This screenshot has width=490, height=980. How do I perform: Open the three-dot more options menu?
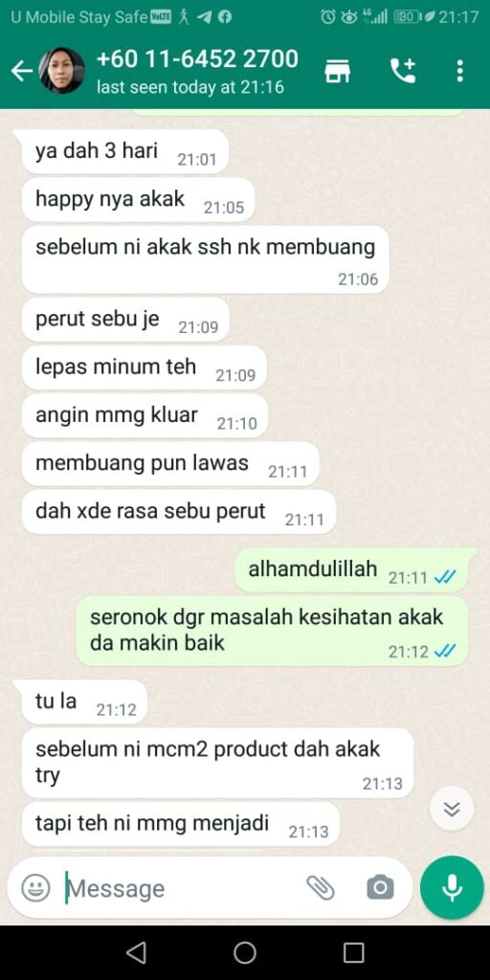(x=460, y=71)
